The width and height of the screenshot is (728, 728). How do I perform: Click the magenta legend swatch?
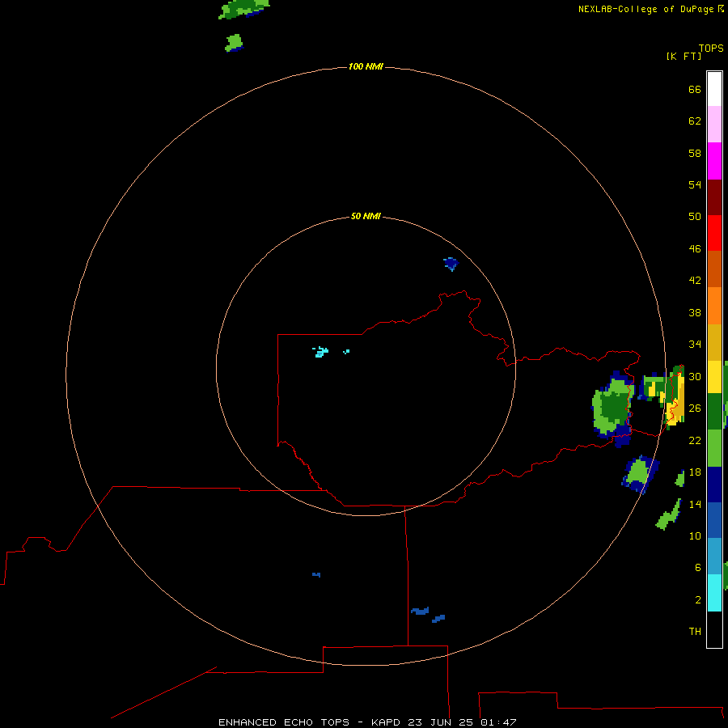click(714, 161)
